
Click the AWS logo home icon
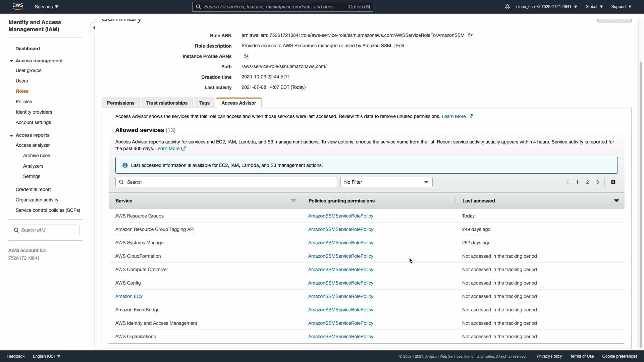[x=17, y=6]
